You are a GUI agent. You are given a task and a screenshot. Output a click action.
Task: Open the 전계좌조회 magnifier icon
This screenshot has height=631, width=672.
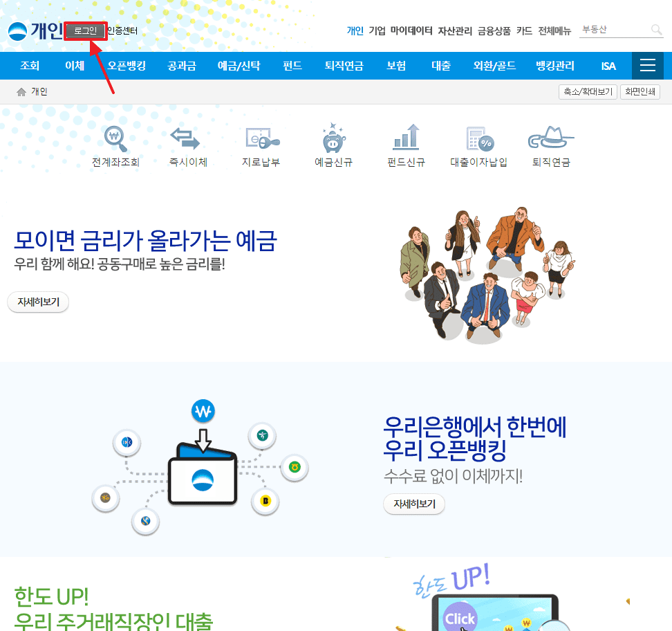(x=115, y=138)
